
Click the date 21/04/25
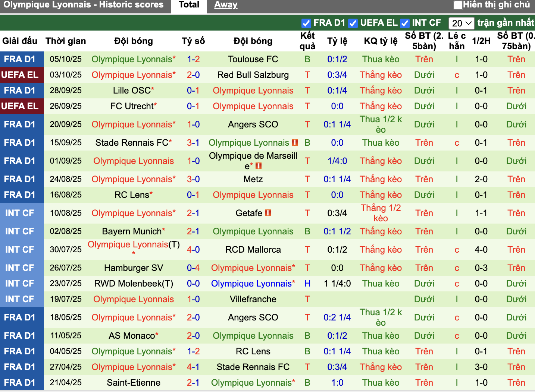(x=66, y=383)
